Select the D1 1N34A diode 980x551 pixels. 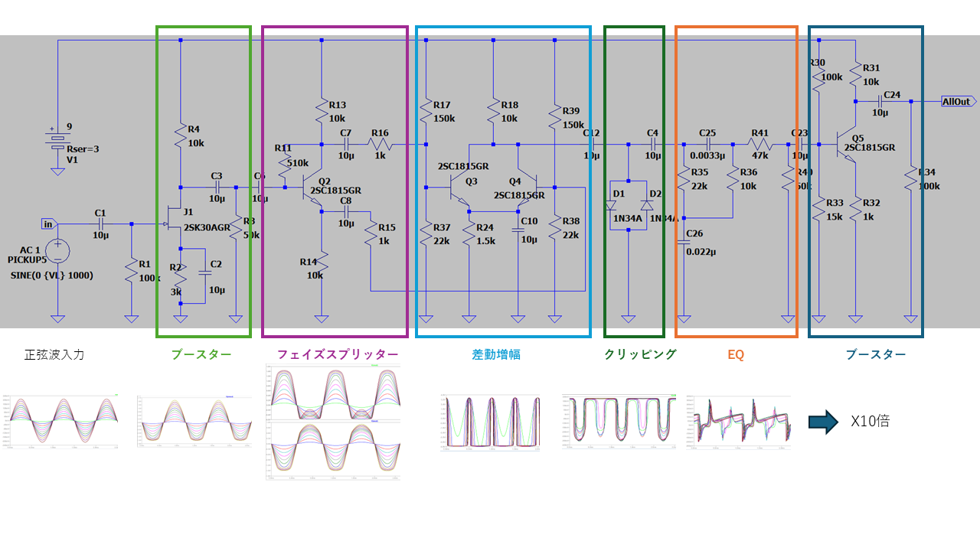[610, 205]
